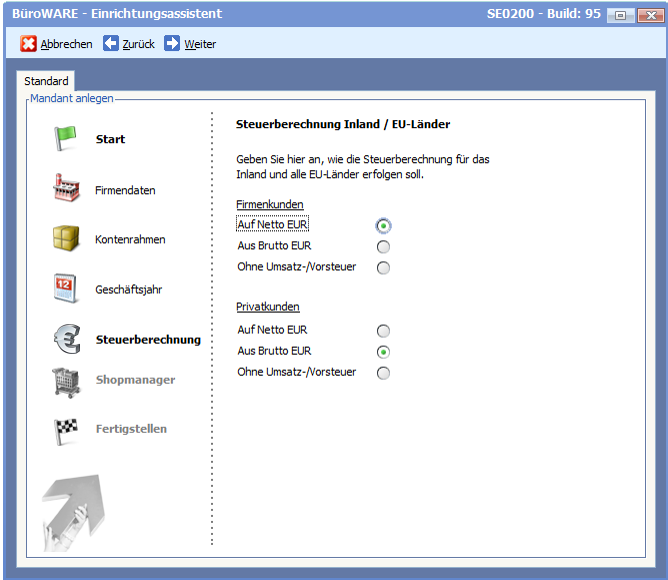Open the Geschäftsjahr calendar icon

(x=66, y=289)
